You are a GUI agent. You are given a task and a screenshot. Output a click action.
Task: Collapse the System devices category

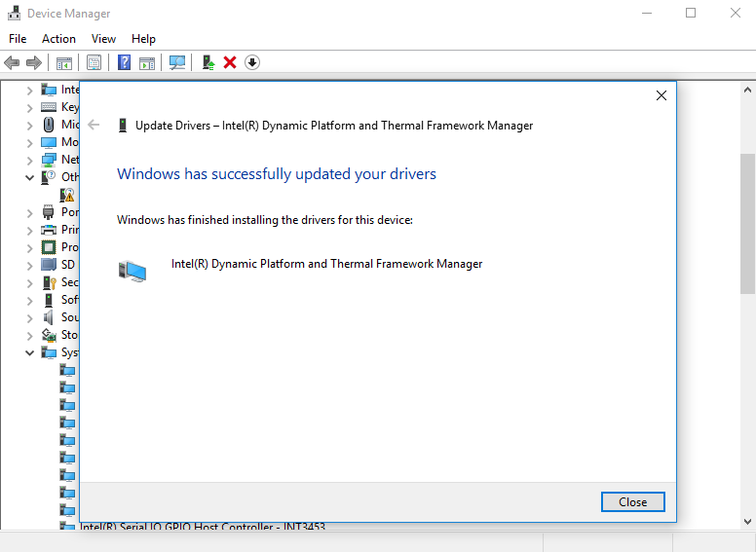29,353
